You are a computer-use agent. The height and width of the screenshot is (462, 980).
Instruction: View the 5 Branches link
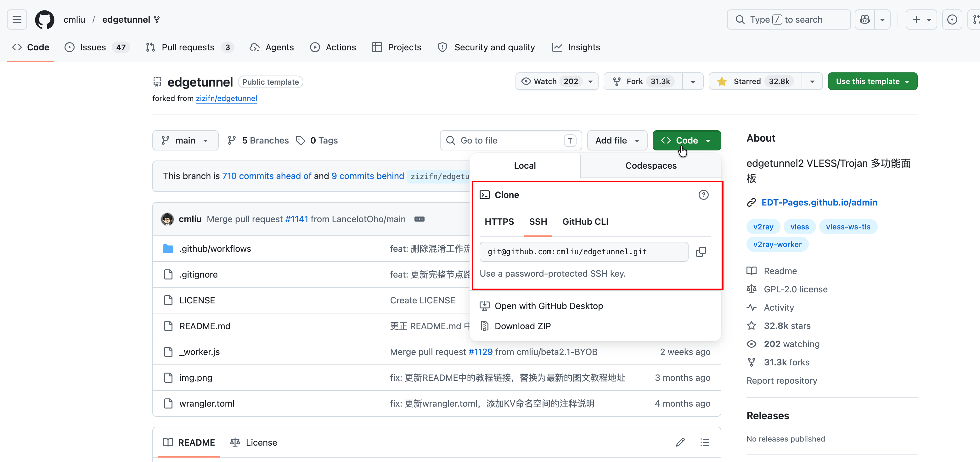258,140
